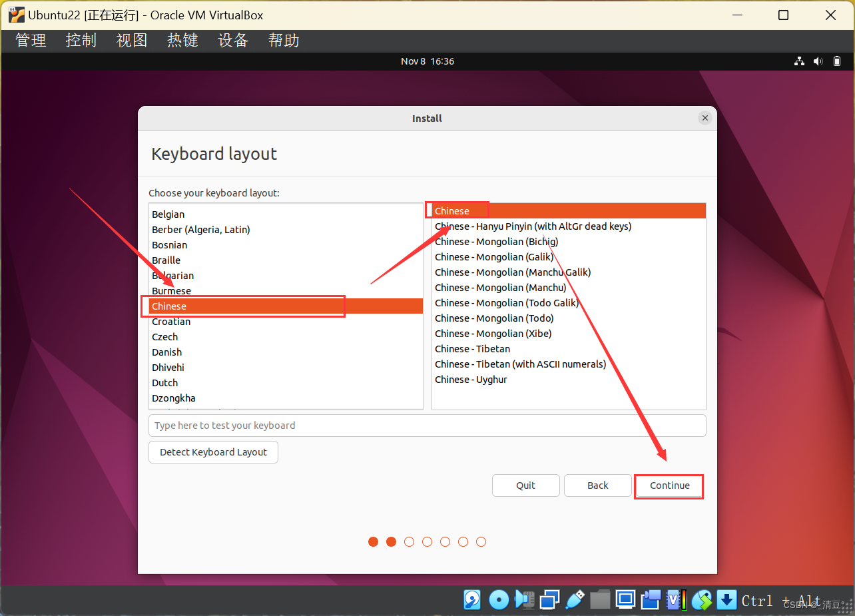Viewport: 855px width, 616px height.
Task: Select Chinese - Hanyu Pinyin variant
Action: coord(569,226)
